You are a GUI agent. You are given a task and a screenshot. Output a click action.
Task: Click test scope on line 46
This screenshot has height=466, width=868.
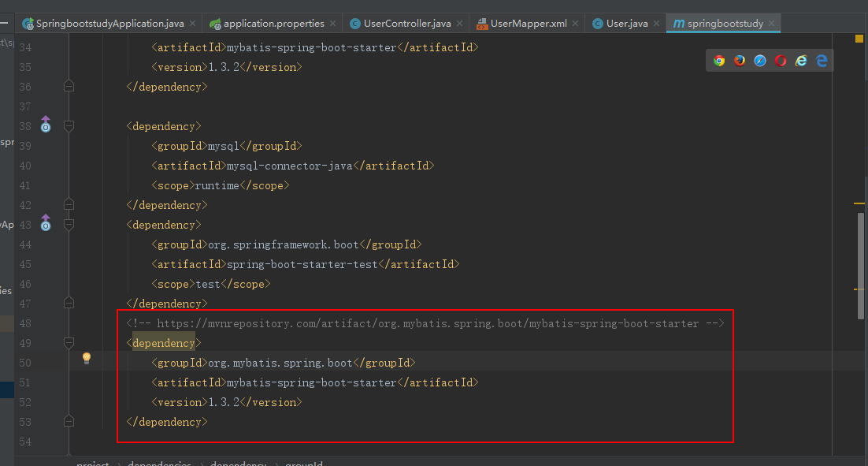[x=208, y=285]
